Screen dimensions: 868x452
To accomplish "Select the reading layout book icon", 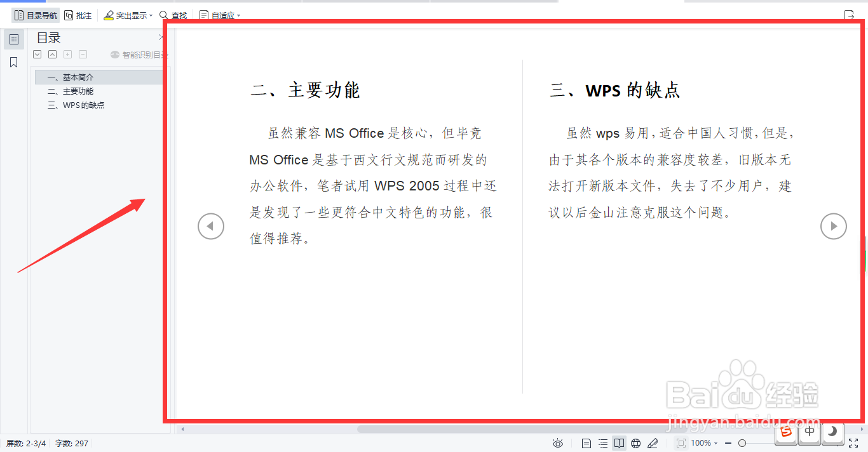I will tap(620, 443).
